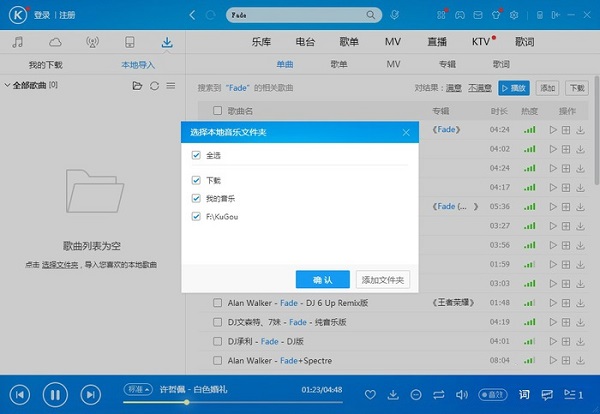Open the download manager icon tab
Viewport: 600px width, 414px height.
point(167,42)
